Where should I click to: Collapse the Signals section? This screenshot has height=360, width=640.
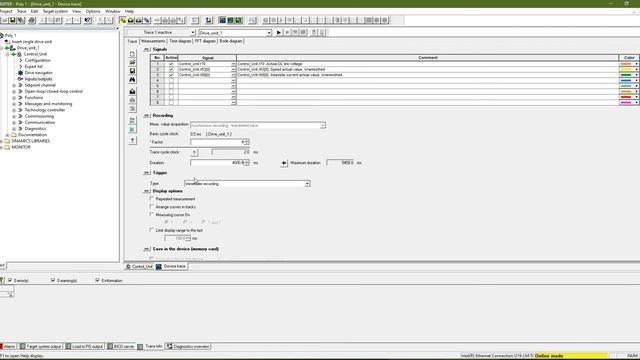[147, 49]
